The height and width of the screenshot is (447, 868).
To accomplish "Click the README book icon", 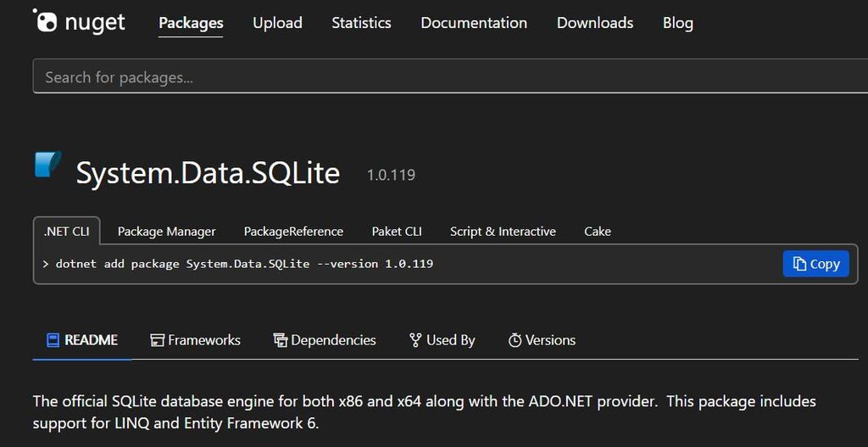I will [53, 340].
